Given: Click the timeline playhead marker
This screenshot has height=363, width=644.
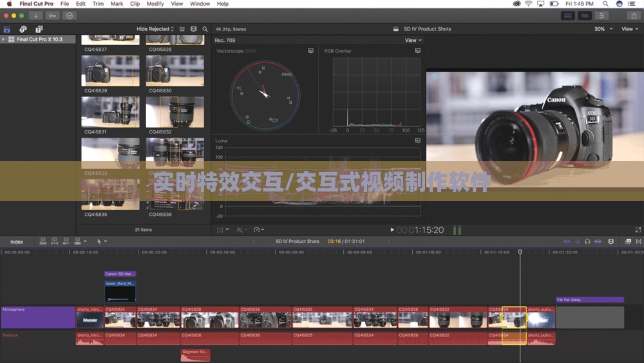Looking at the screenshot, I should [x=520, y=251].
